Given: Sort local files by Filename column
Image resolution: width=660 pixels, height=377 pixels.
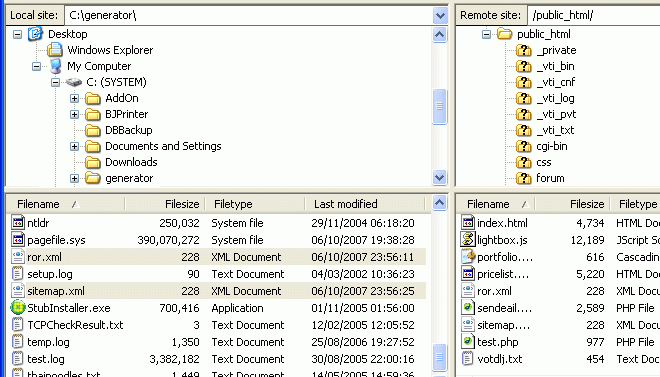Looking at the screenshot, I should click(x=65, y=204).
